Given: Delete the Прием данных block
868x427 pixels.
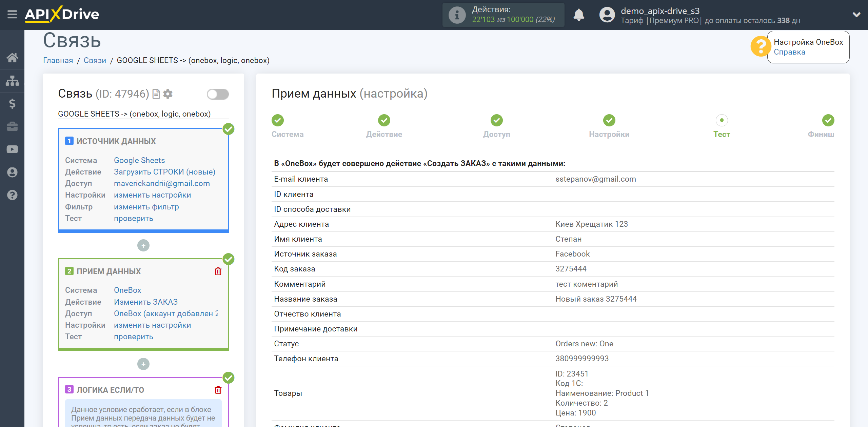Looking at the screenshot, I should [218, 271].
